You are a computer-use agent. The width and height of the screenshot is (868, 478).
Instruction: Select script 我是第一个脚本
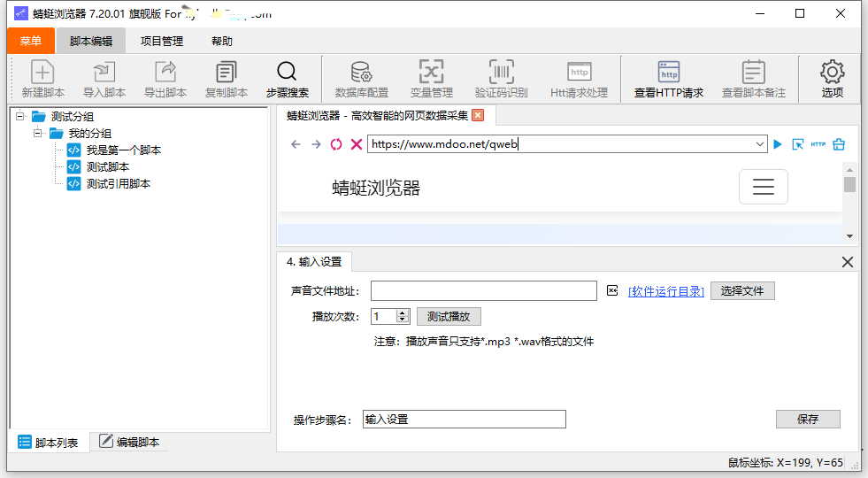pyautogui.click(x=124, y=150)
